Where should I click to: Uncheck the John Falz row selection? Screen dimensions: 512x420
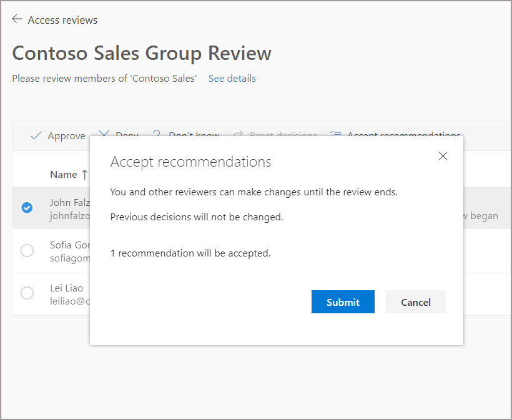(27, 208)
